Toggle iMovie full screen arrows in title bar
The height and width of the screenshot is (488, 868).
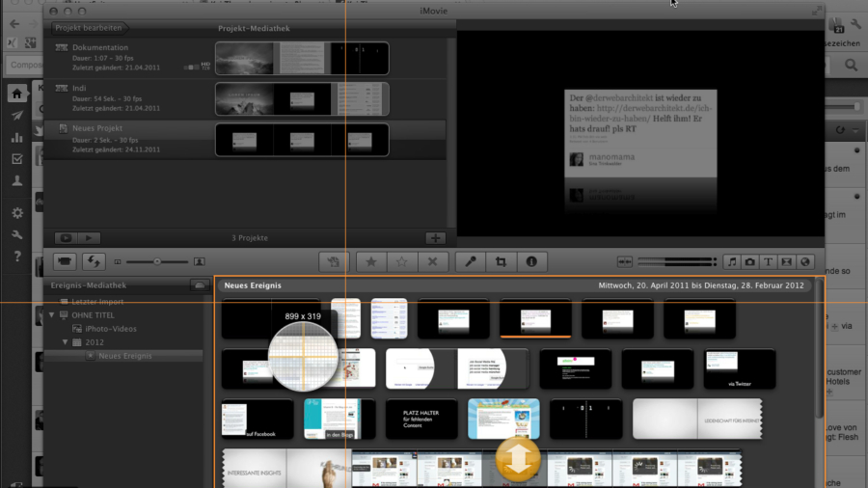817,11
